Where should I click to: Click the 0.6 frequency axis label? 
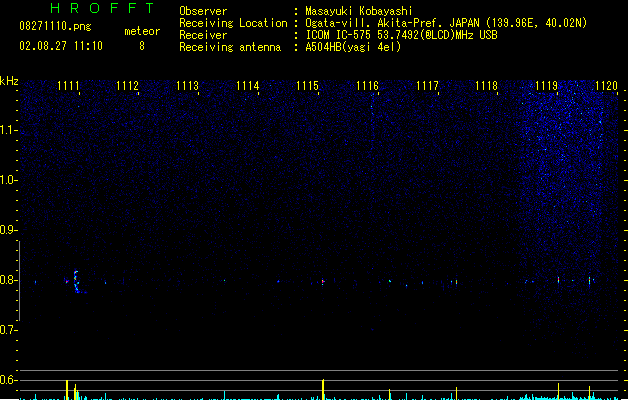point(9,380)
